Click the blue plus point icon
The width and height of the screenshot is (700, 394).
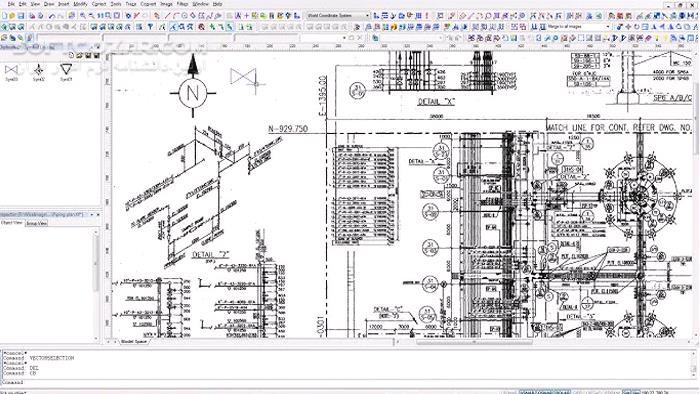point(246,16)
